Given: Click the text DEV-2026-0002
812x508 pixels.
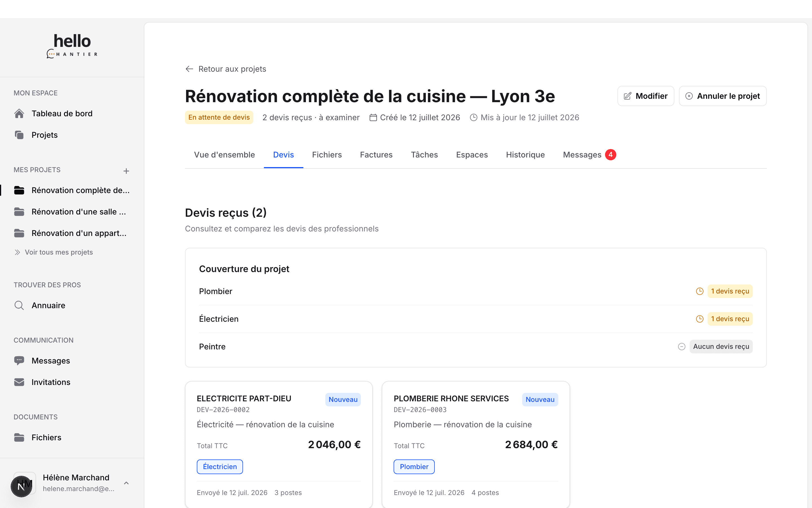Looking at the screenshot, I should (x=223, y=410).
